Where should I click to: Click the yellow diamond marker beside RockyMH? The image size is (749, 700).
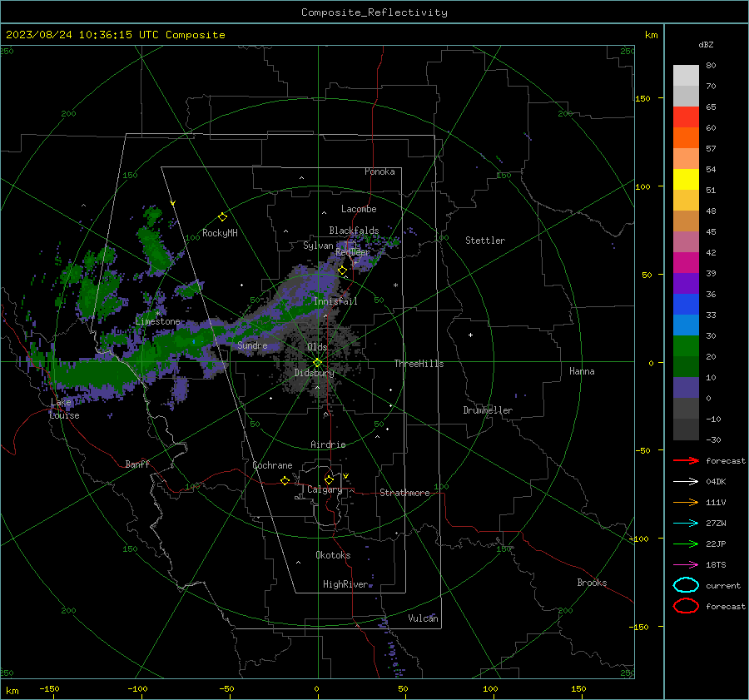coord(222,217)
